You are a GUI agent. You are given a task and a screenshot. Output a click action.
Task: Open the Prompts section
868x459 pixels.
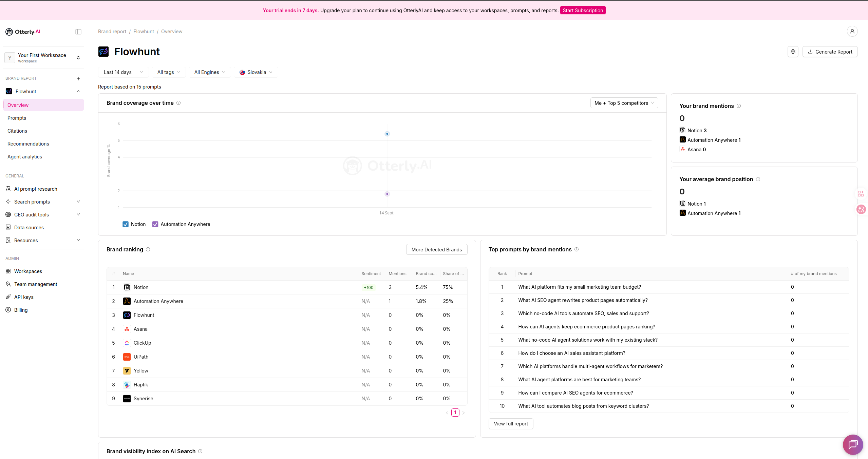[43, 118]
